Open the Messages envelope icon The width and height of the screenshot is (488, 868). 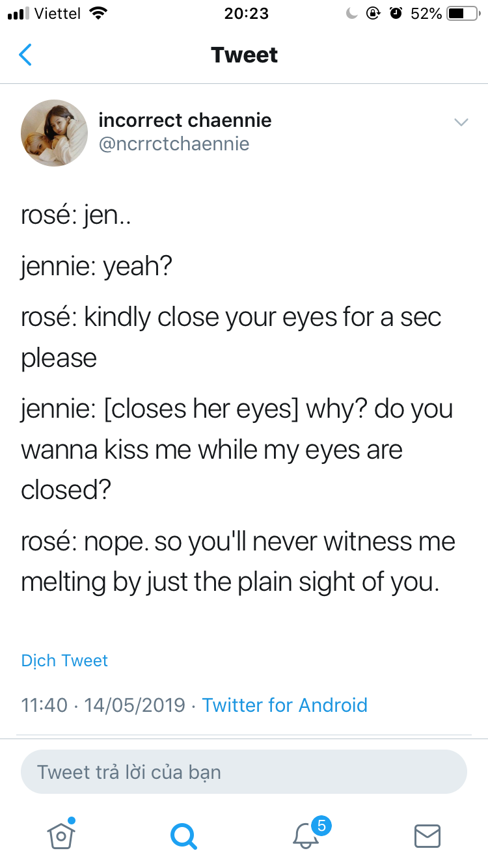click(x=427, y=835)
